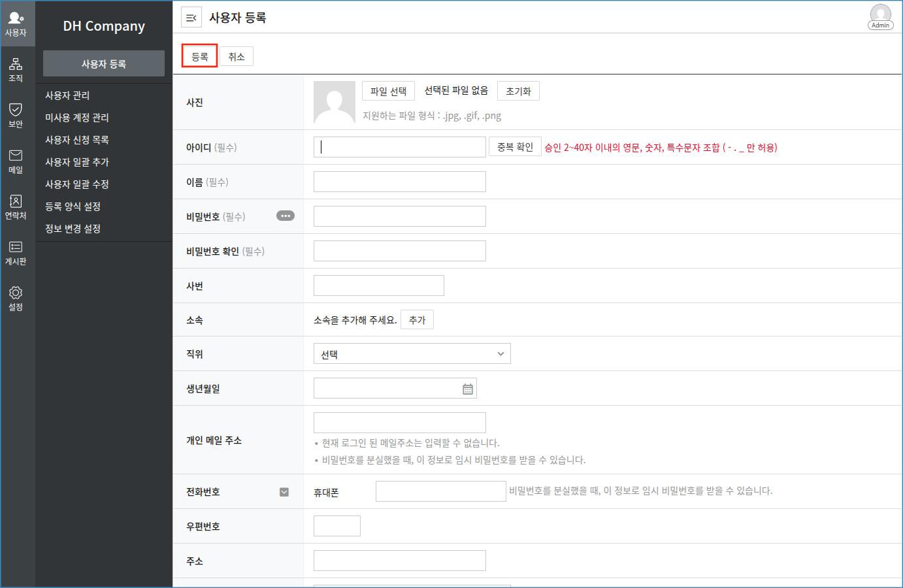Expand the 직위 선택 dropdown

[x=412, y=354]
